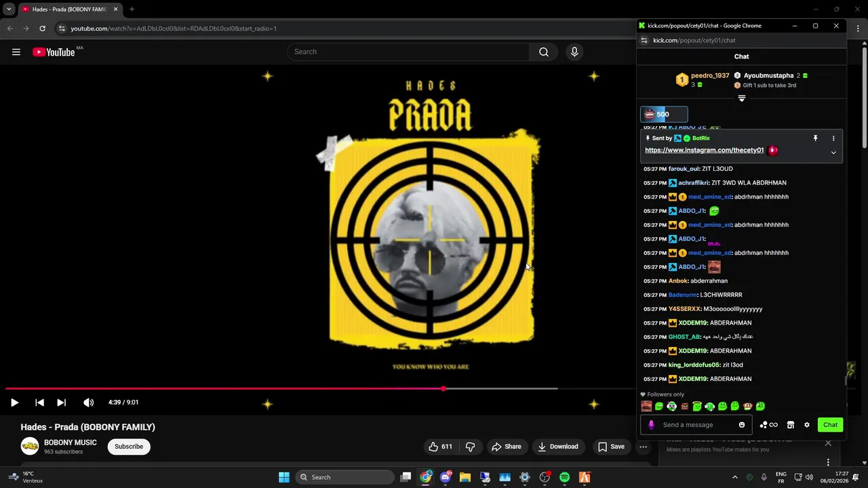The image size is (868, 488).
Task: Skip to the next video in playlist
Action: tap(61, 402)
